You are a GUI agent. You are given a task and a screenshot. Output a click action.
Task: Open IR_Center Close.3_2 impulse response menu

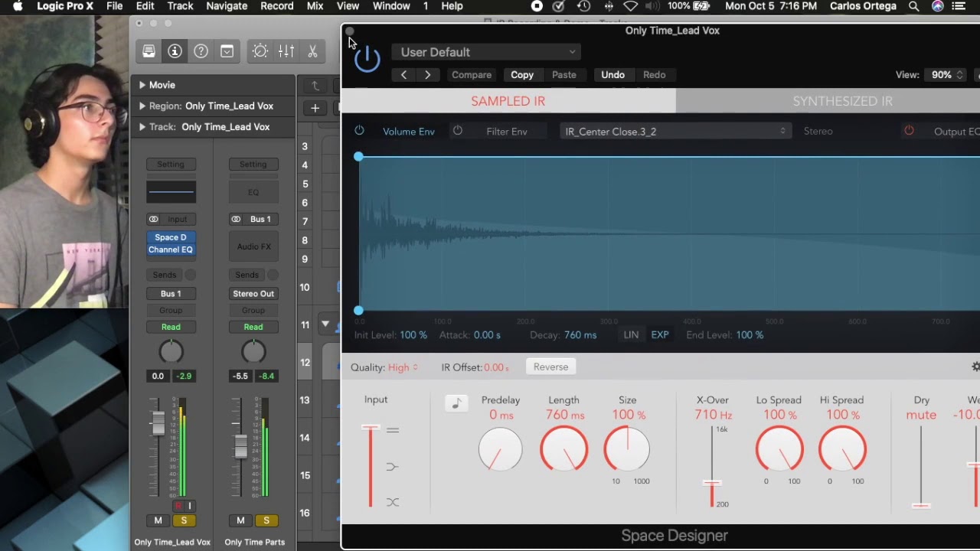[675, 132]
